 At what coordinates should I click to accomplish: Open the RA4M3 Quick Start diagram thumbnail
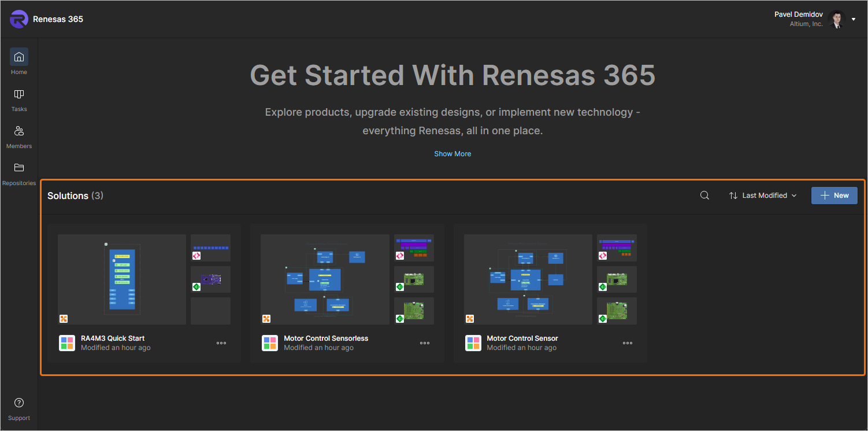click(122, 279)
